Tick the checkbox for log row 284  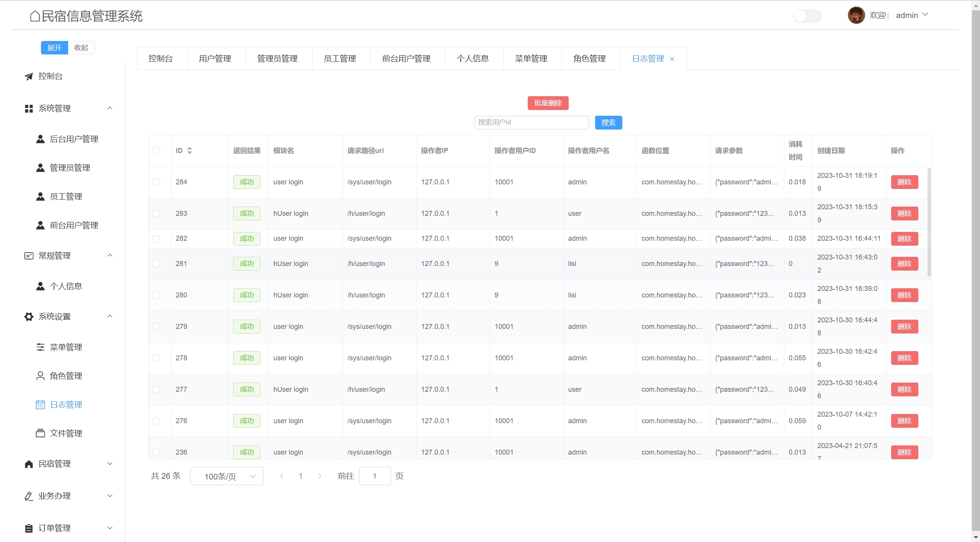[157, 182]
